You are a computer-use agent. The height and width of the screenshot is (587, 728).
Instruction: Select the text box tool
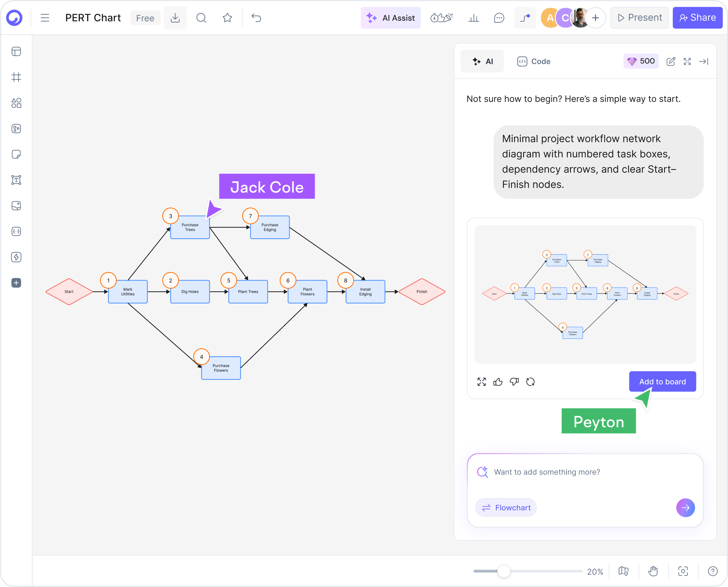pos(16,180)
